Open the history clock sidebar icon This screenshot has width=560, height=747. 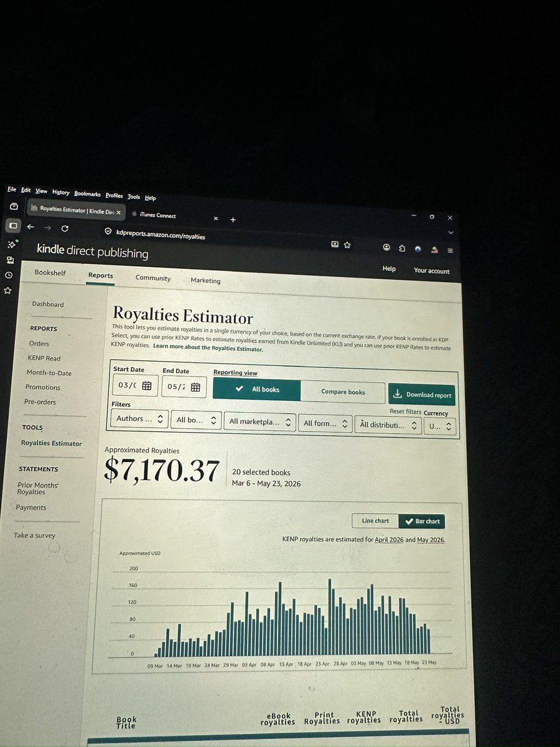(x=9, y=275)
